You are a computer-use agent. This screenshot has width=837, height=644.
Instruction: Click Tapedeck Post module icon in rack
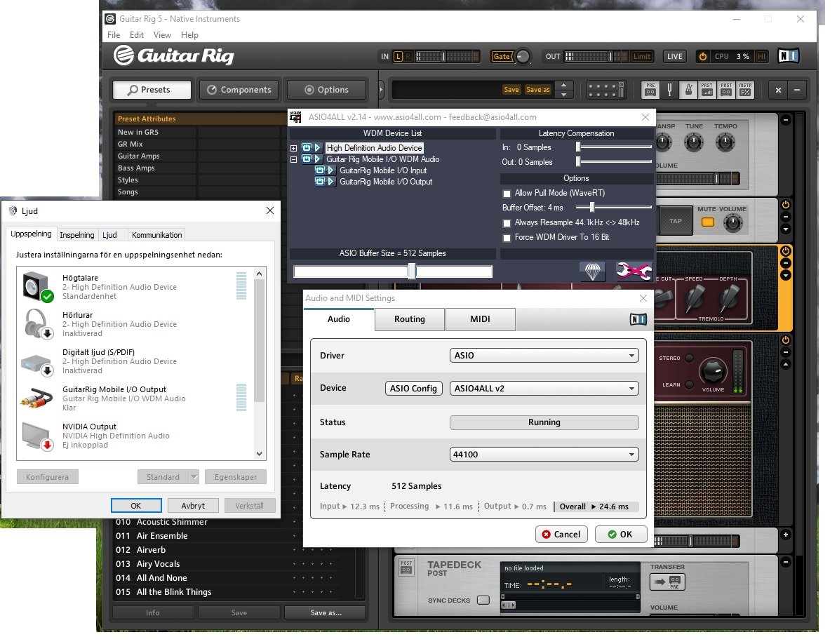406,567
